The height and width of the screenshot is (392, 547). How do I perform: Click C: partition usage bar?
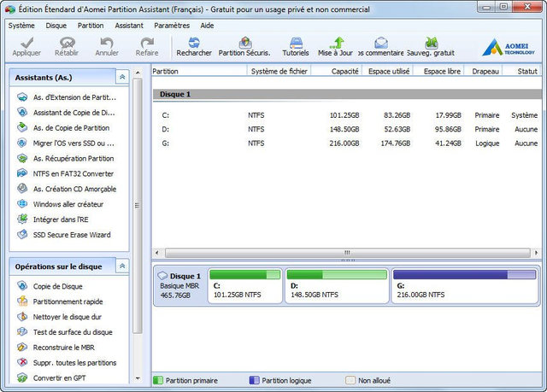click(x=245, y=275)
